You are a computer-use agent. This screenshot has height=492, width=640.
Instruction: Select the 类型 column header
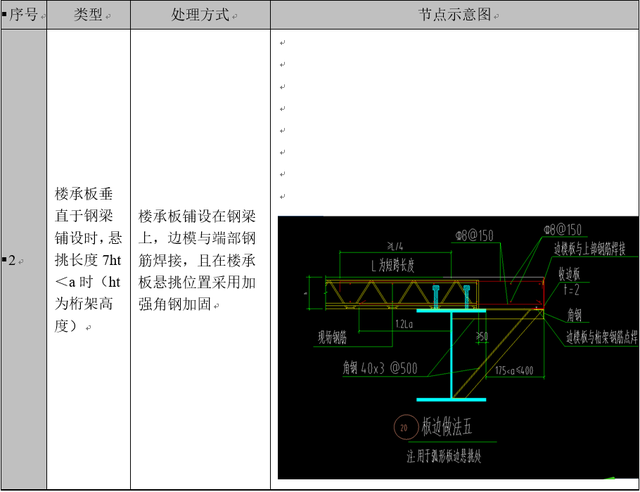(x=86, y=16)
